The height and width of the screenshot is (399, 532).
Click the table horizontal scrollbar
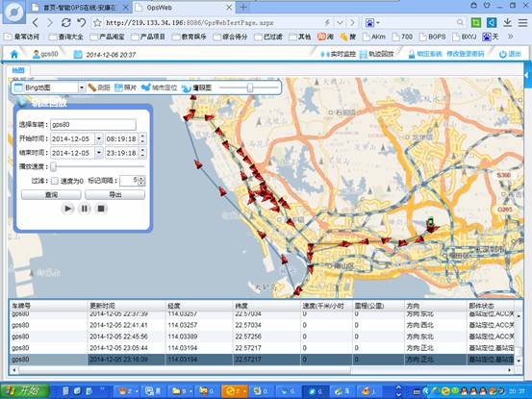(185, 370)
